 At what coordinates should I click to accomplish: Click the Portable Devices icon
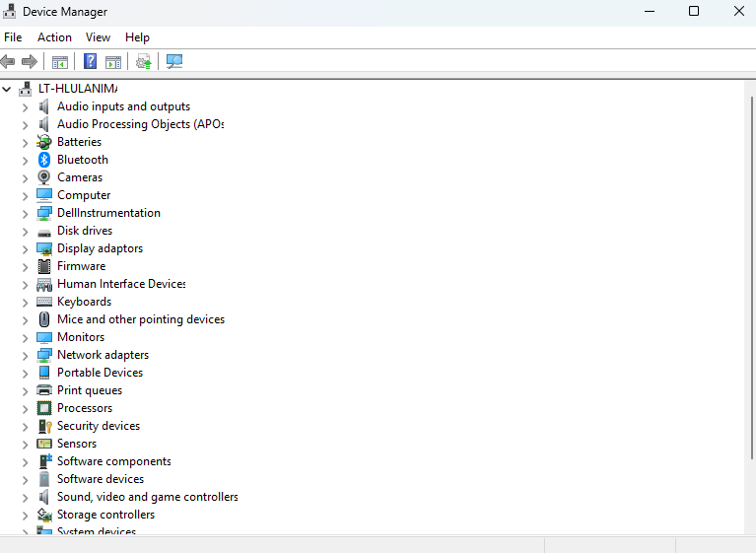pyautogui.click(x=44, y=373)
